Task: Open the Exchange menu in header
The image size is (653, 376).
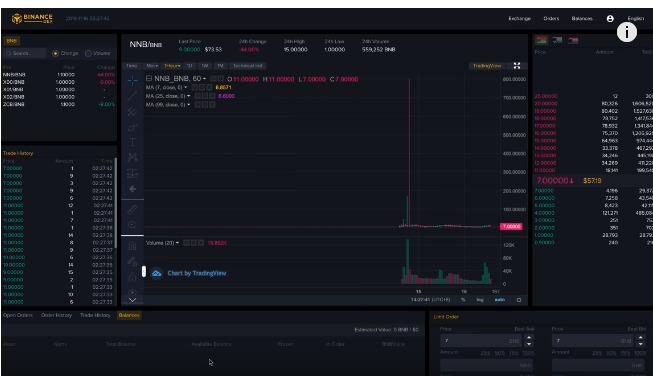Action: coord(519,18)
